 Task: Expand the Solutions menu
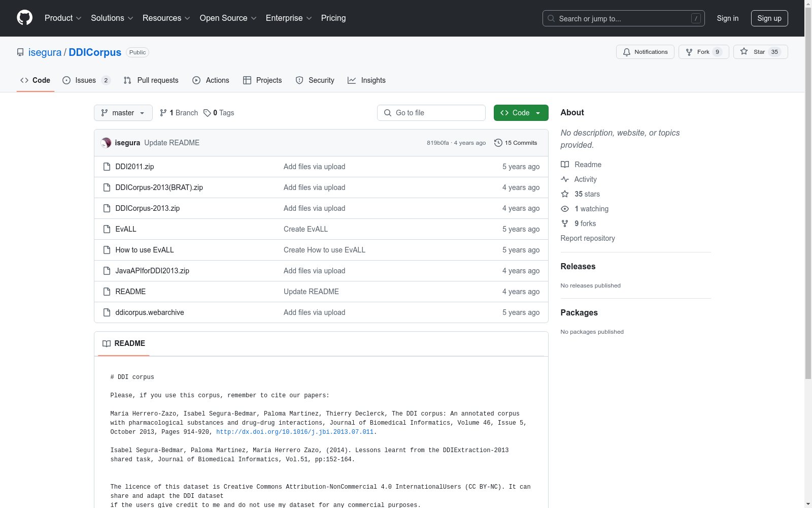[112, 18]
